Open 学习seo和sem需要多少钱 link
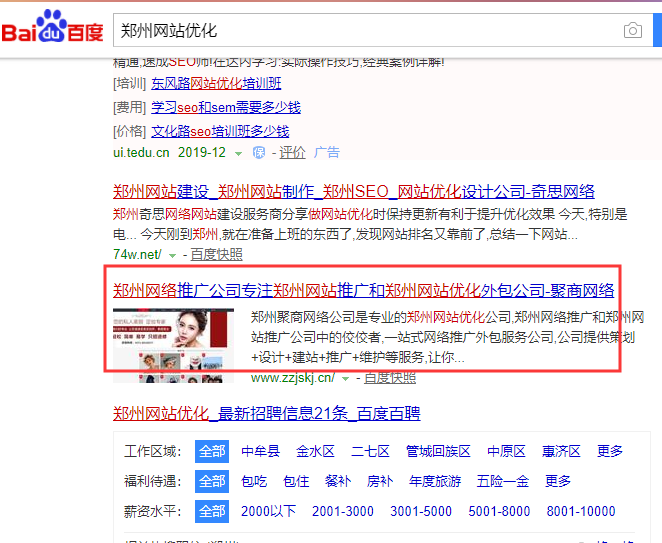This screenshot has height=543, width=662. tap(226, 107)
